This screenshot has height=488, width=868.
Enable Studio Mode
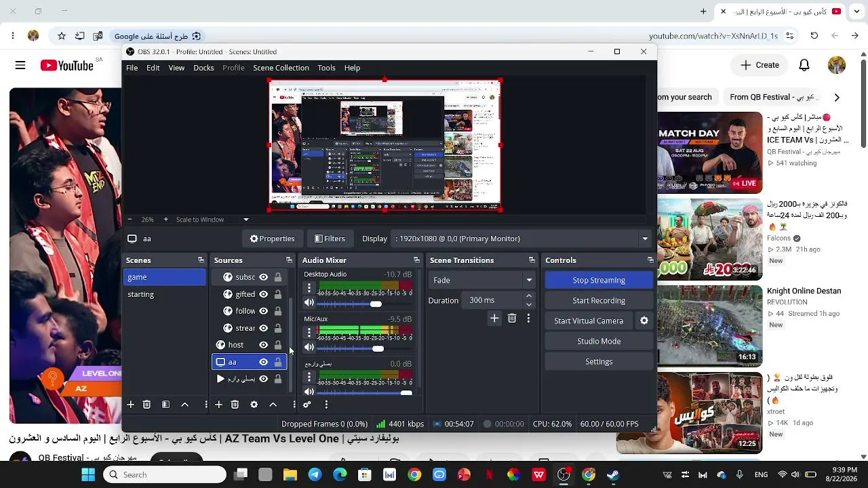click(x=599, y=341)
